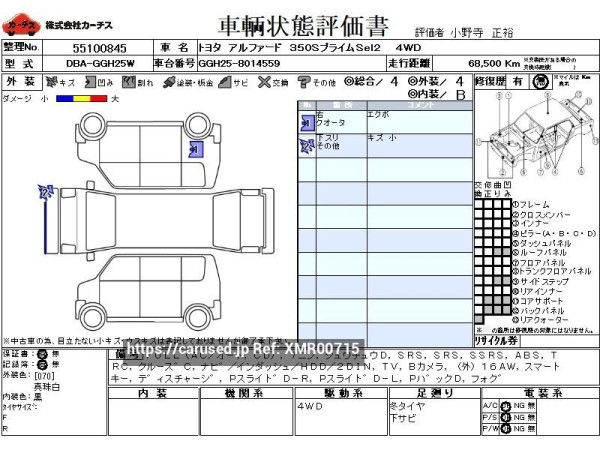Viewport: 600px width, 450px height.
Task: Click the circled 無 repair history mark
Action: pyautogui.click(x=540, y=82)
